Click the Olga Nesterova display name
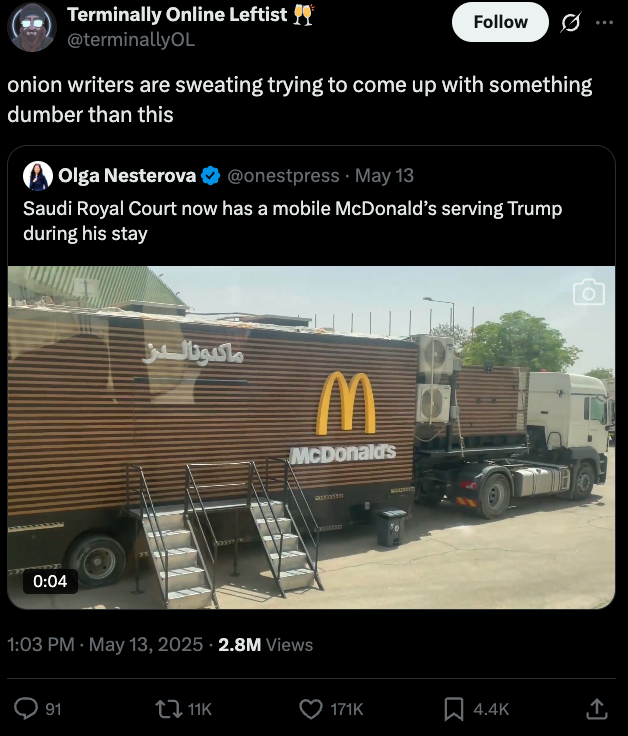Screen dimensions: 628x736 126,176
